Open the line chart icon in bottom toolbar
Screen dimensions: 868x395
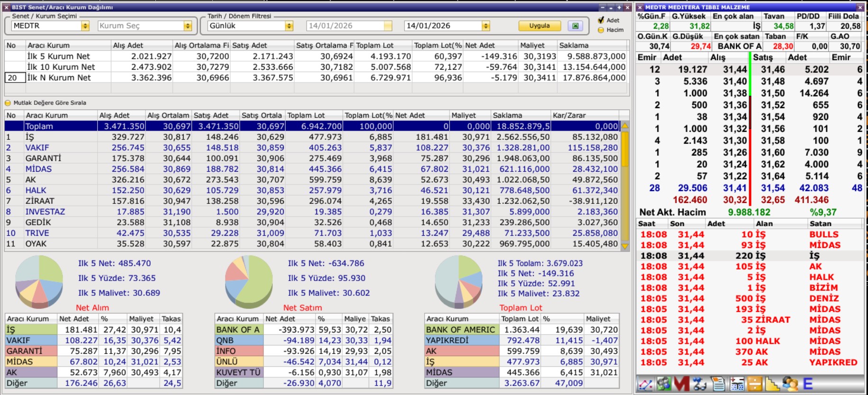tap(645, 384)
